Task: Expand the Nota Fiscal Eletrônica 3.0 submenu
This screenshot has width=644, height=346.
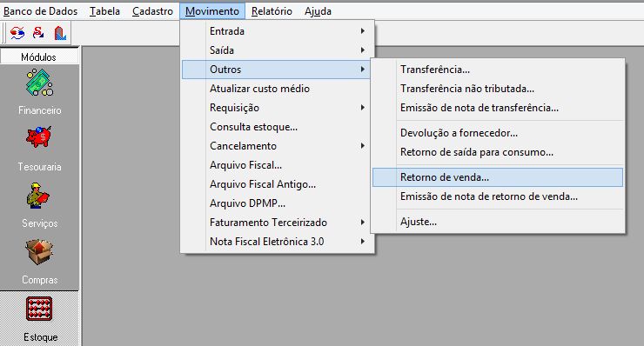Action: click(x=278, y=242)
